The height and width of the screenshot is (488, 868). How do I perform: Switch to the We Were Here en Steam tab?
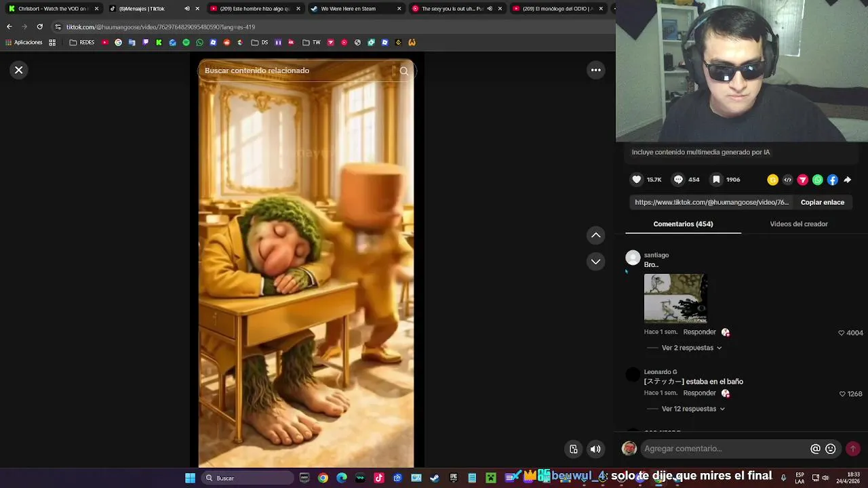[357, 9]
